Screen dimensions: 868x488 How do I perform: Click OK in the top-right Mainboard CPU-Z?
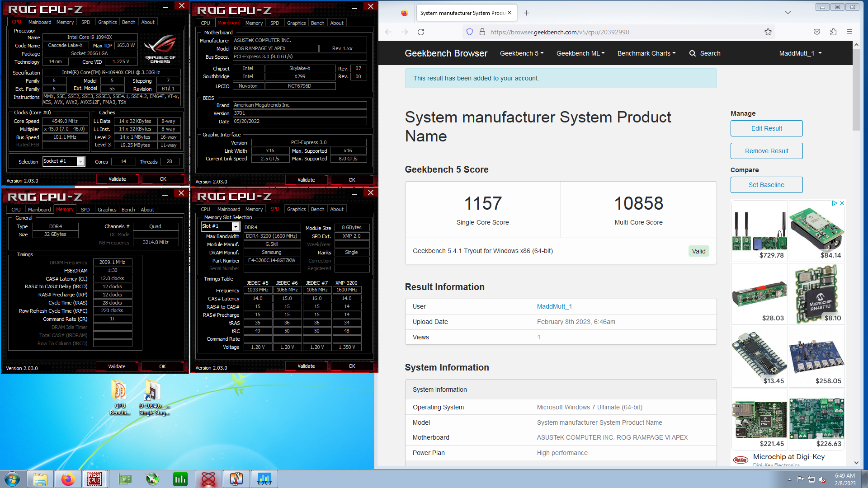(352, 180)
